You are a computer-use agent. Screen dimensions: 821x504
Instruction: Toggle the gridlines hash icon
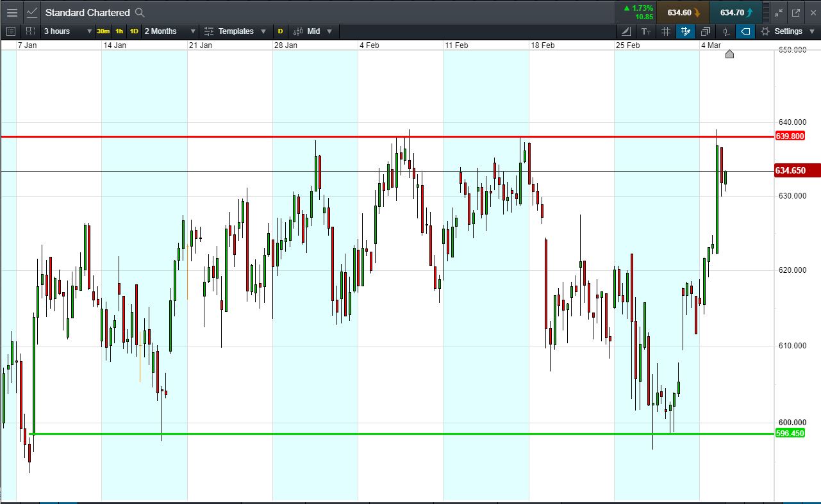tap(666, 31)
